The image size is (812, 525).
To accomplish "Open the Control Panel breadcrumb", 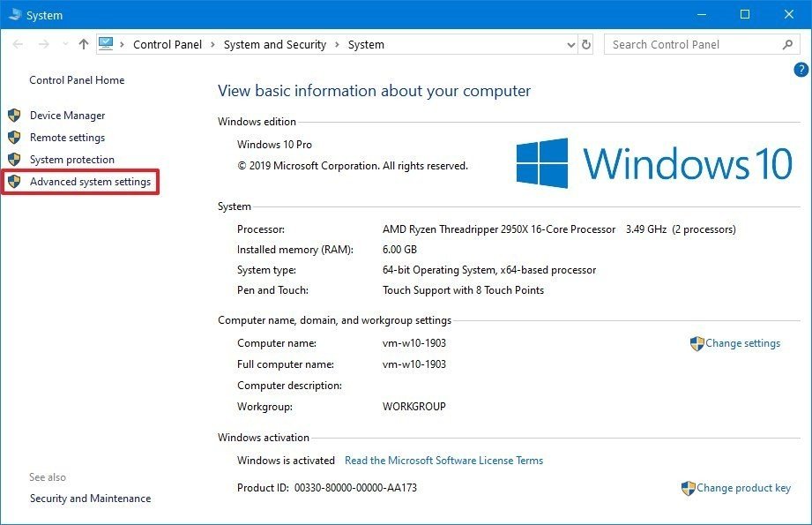I will [168, 45].
